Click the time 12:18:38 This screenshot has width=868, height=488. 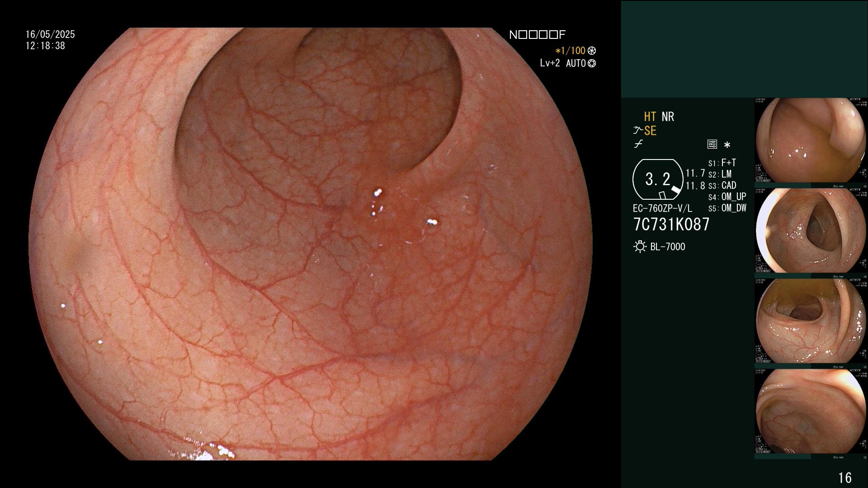45,46
